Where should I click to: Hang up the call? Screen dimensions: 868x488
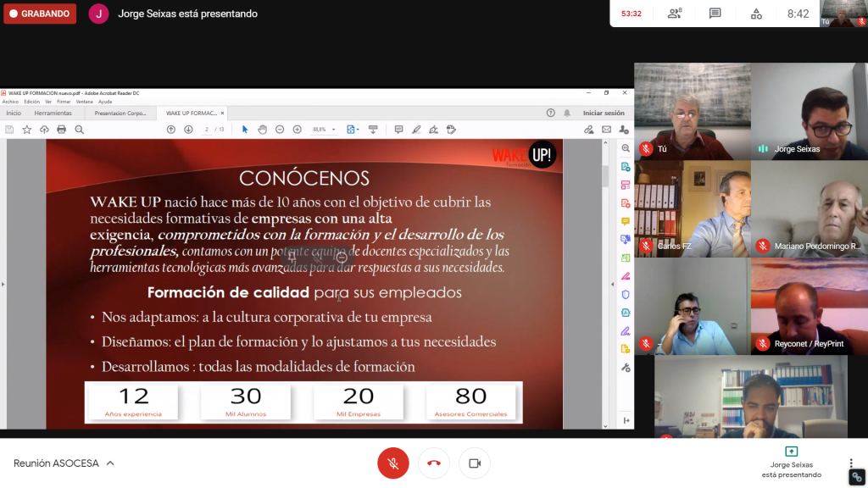coord(434,463)
